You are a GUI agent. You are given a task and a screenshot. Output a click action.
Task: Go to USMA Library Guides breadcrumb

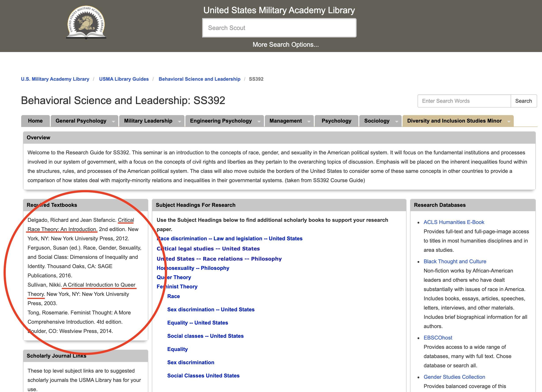(124, 79)
